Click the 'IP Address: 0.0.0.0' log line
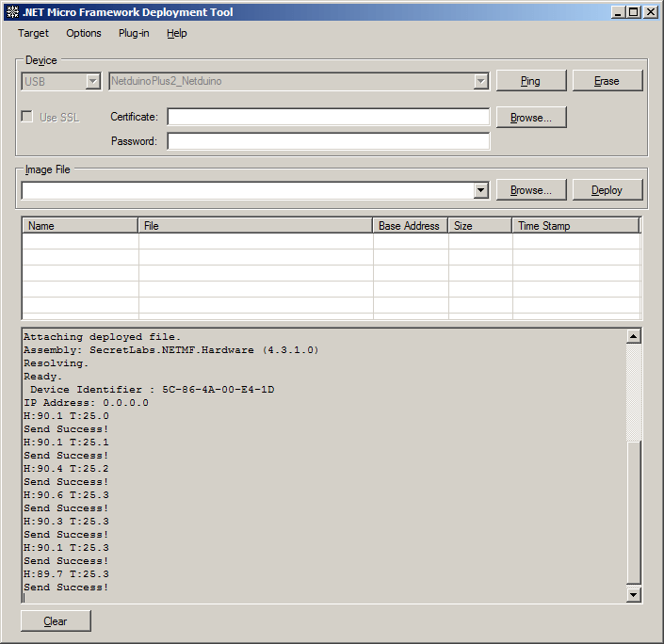Viewport: 664px width, 644px height. [86, 403]
